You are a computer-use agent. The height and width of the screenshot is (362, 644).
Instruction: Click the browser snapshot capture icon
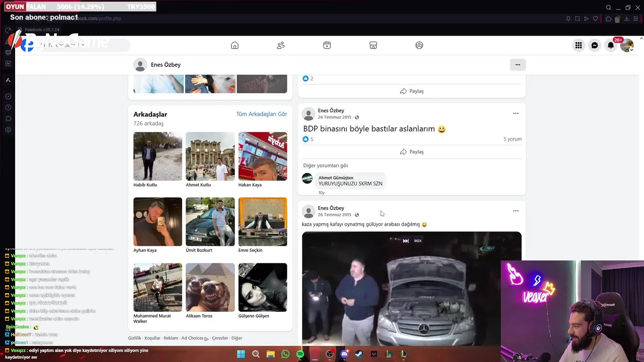578,19
